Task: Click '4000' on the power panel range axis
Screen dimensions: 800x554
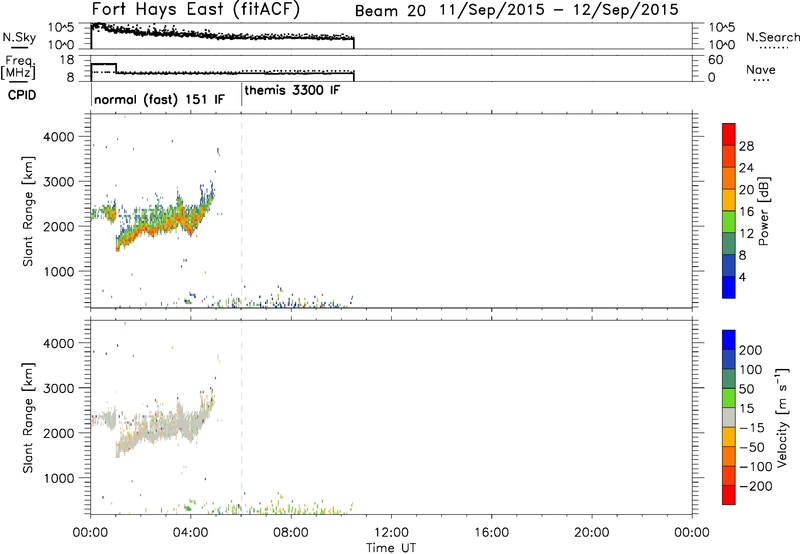Action: pos(59,137)
